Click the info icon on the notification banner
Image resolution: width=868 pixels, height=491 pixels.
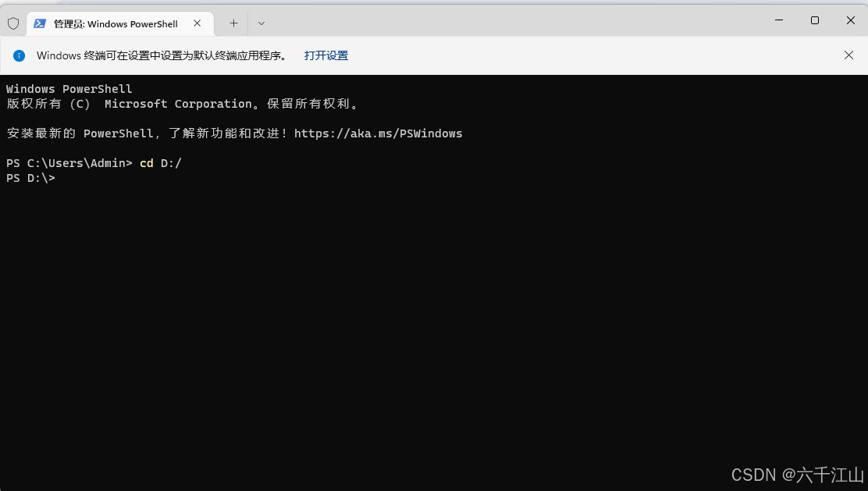[x=19, y=55]
